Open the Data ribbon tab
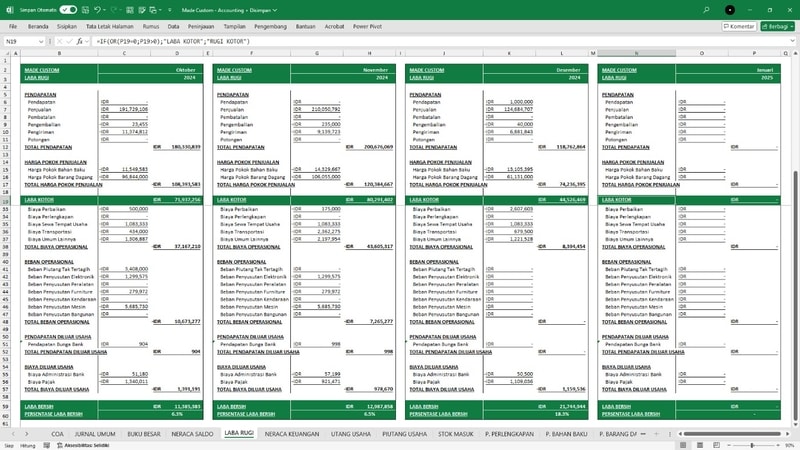800x450 pixels. (x=173, y=26)
